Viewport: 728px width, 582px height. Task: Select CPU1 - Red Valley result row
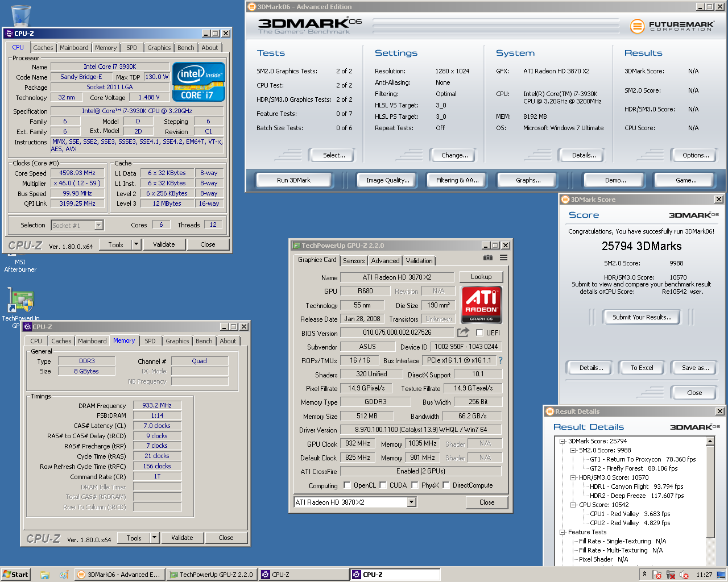coord(630,514)
